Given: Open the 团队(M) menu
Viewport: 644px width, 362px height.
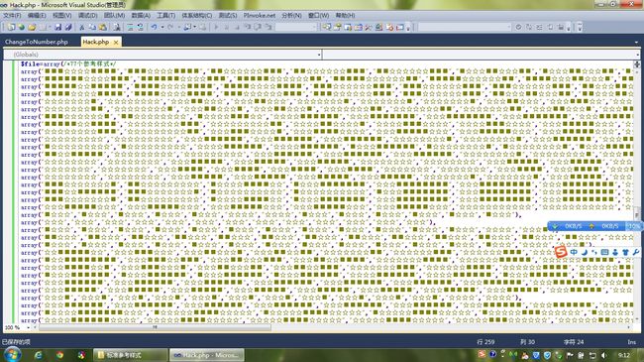Looking at the screenshot, I should coord(114,15).
